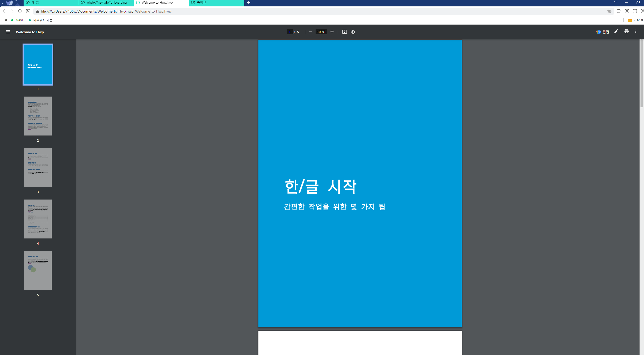
Task: Open the NAVER bookmark link
Action: [x=20, y=20]
